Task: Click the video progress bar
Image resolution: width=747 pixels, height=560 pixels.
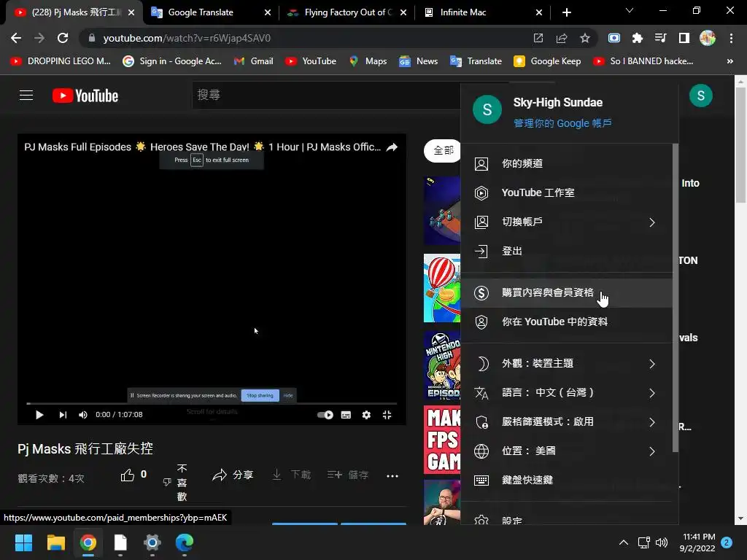Action: tap(212, 403)
